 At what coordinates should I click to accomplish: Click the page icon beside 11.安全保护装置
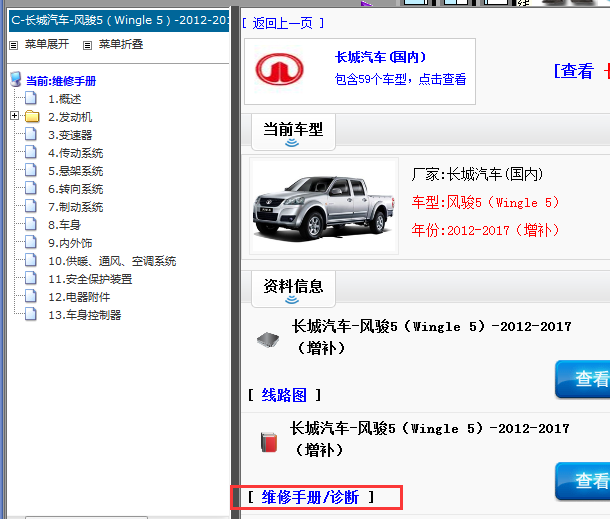(x=31, y=278)
